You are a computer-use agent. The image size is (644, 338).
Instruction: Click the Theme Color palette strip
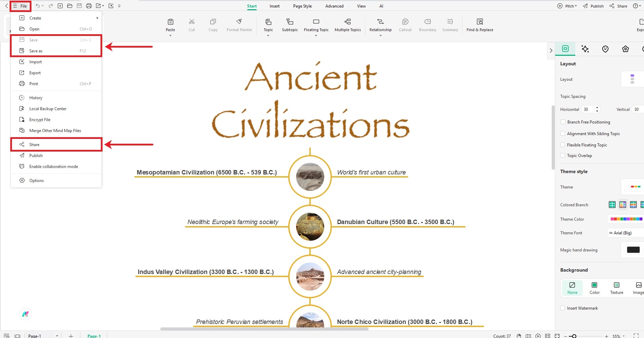click(x=627, y=219)
